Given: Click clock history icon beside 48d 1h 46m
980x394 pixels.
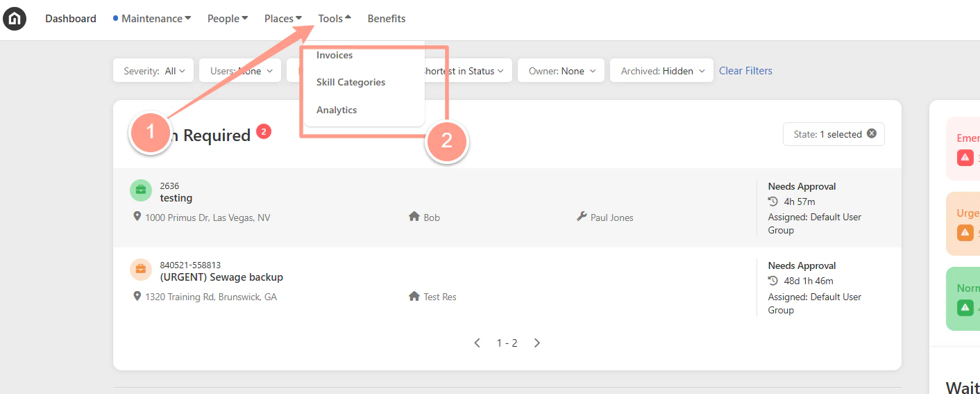Looking at the screenshot, I should [773, 281].
